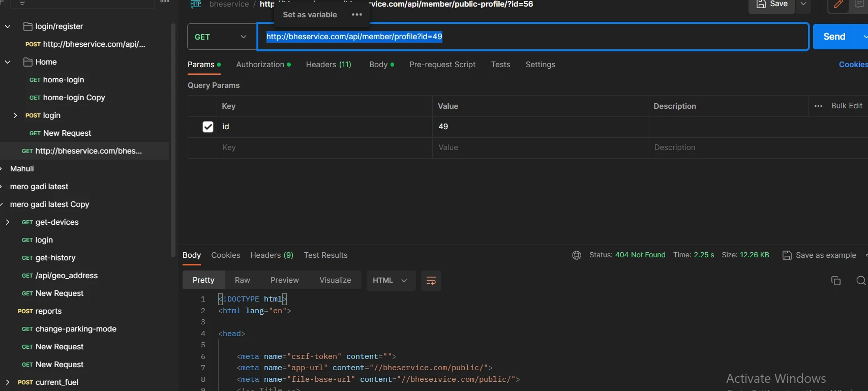
Task: Open the response Headers (9) tab
Action: click(x=272, y=255)
